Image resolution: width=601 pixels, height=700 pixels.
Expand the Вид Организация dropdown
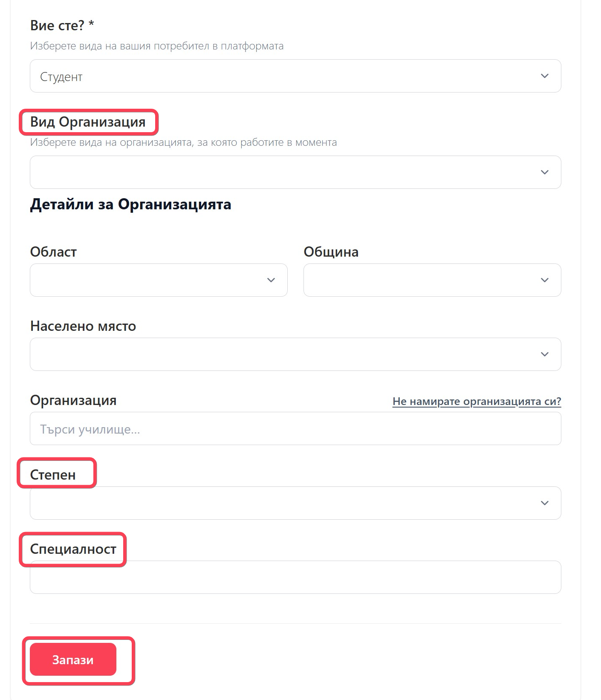[x=295, y=172]
